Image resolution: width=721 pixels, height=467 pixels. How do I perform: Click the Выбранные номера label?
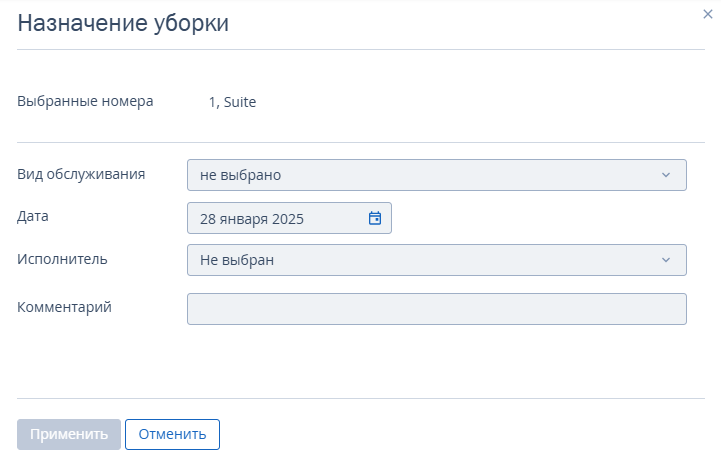point(85,101)
